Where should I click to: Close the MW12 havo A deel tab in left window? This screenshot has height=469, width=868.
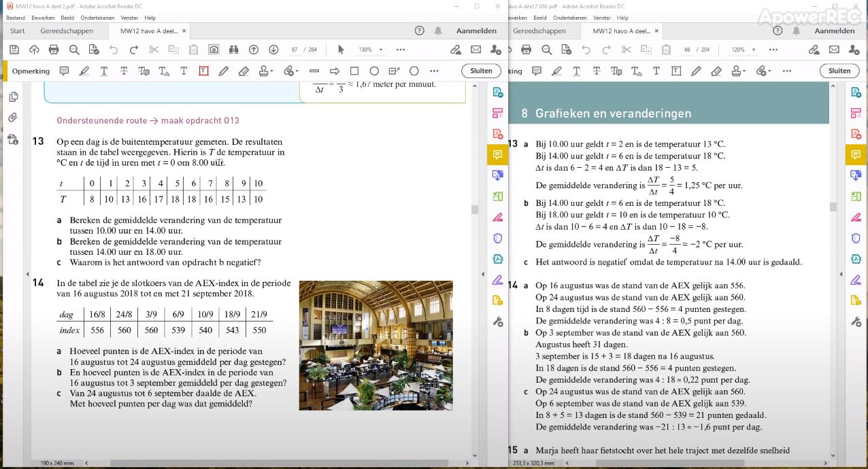(x=184, y=31)
